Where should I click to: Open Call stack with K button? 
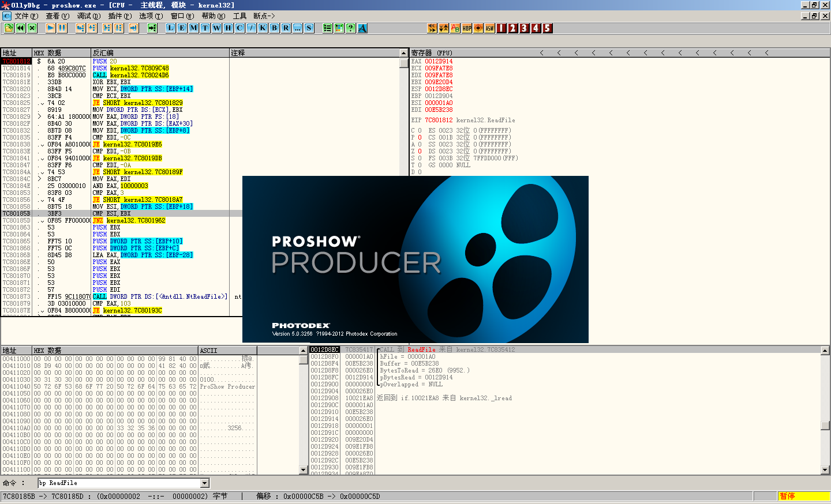pyautogui.click(x=263, y=28)
